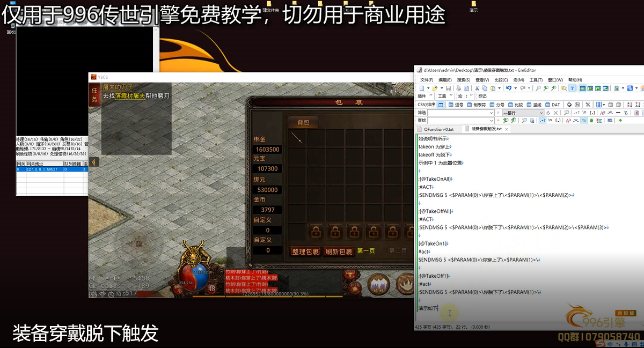Expand the 插件 plugins toolbar chevron
644x348 pixels.
431,95
